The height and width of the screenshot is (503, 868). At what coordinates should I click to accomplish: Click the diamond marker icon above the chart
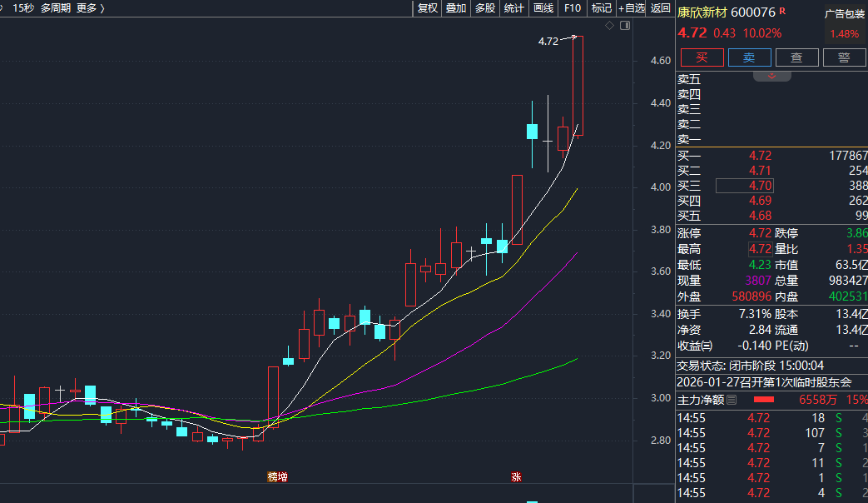[609, 26]
